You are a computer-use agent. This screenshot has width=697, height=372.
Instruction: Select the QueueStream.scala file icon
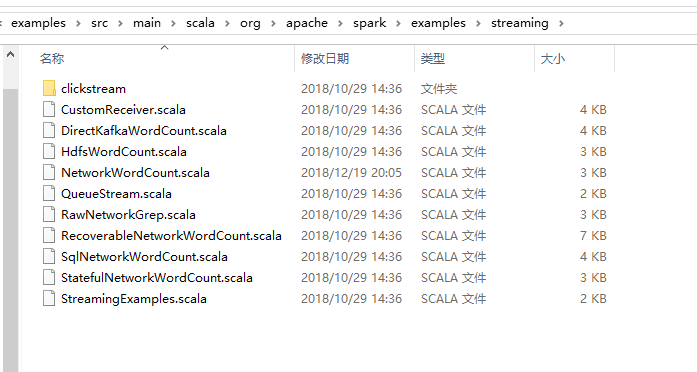tap(49, 193)
